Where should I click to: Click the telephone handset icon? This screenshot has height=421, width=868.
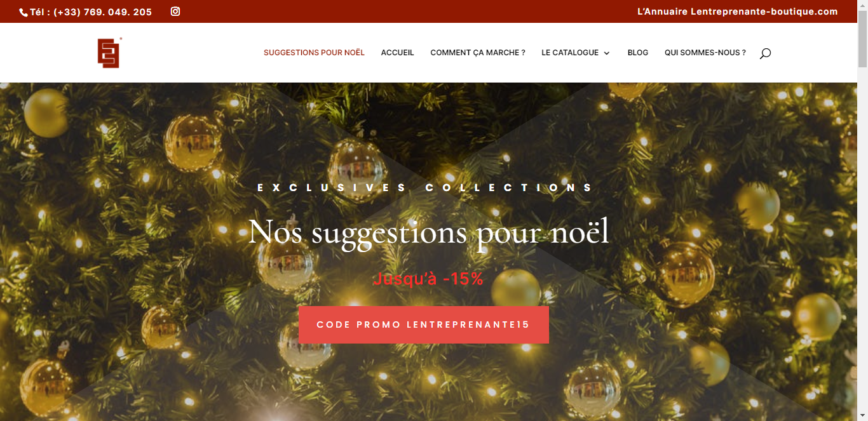(24, 12)
